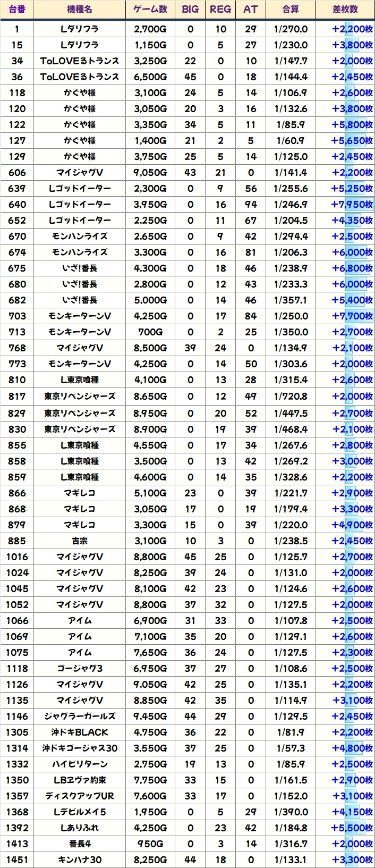Click the 台番 column header
The image size is (375, 868).
(17, 10)
